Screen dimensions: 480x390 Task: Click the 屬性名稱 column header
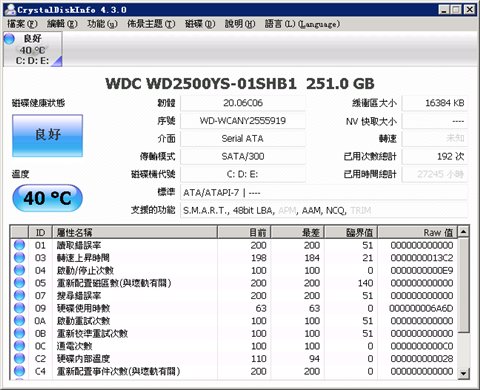click(135, 232)
